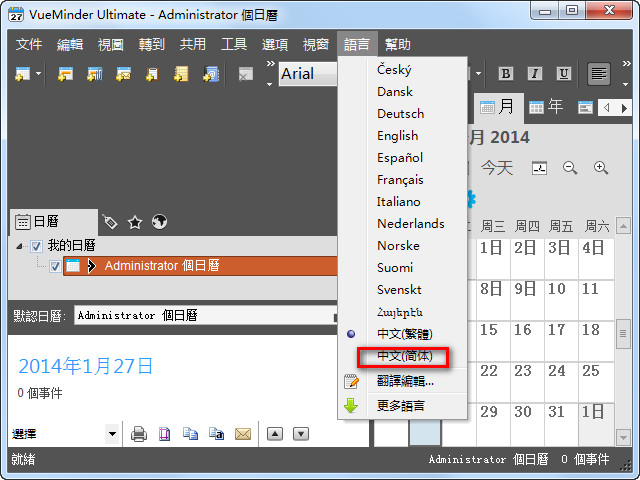Open the 轉到 menu
The height and width of the screenshot is (480, 640).
151,44
